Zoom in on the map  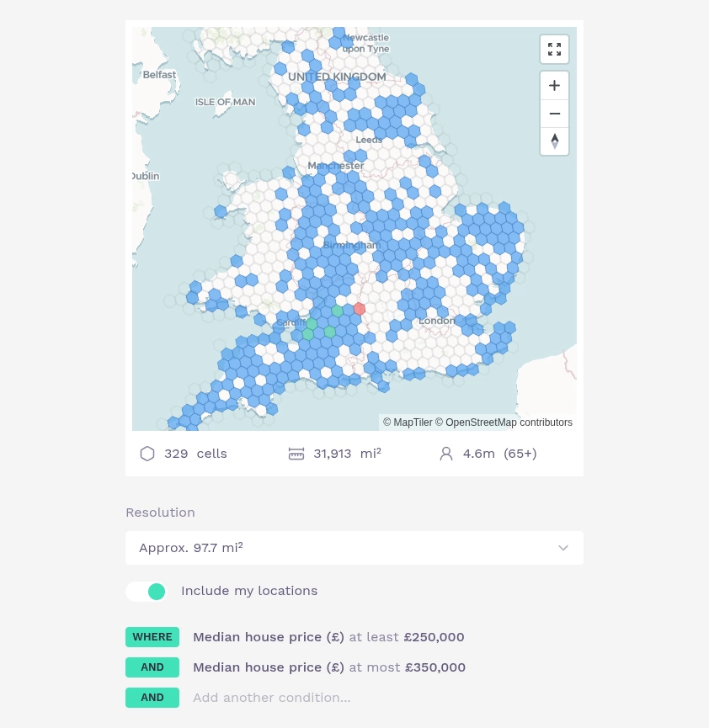(x=554, y=86)
